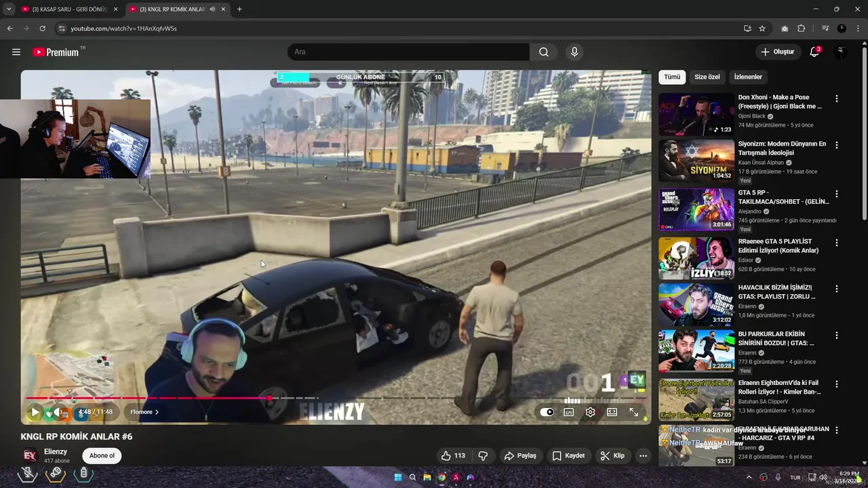Open HAVACILIK BİZİM İŞİMİZ video title
The image size is (868, 488).
click(777, 292)
